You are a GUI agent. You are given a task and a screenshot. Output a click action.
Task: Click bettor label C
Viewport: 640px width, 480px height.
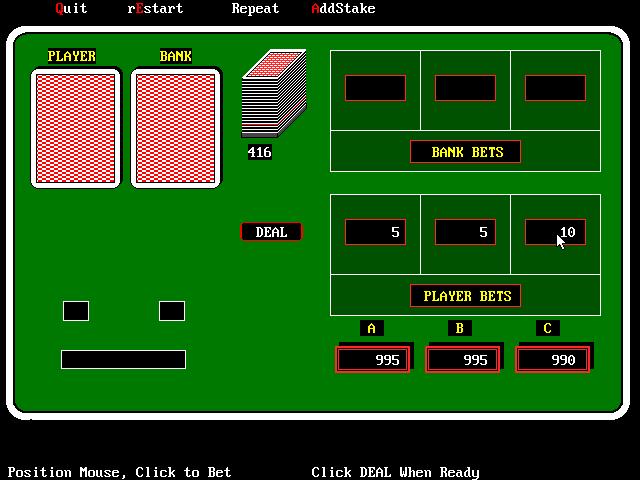548,328
